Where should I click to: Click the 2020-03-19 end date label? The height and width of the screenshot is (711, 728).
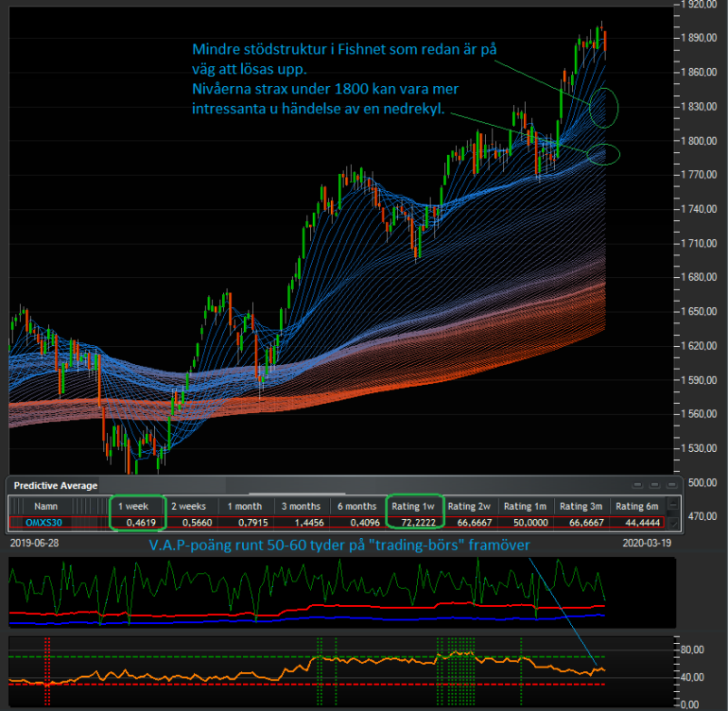point(647,543)
